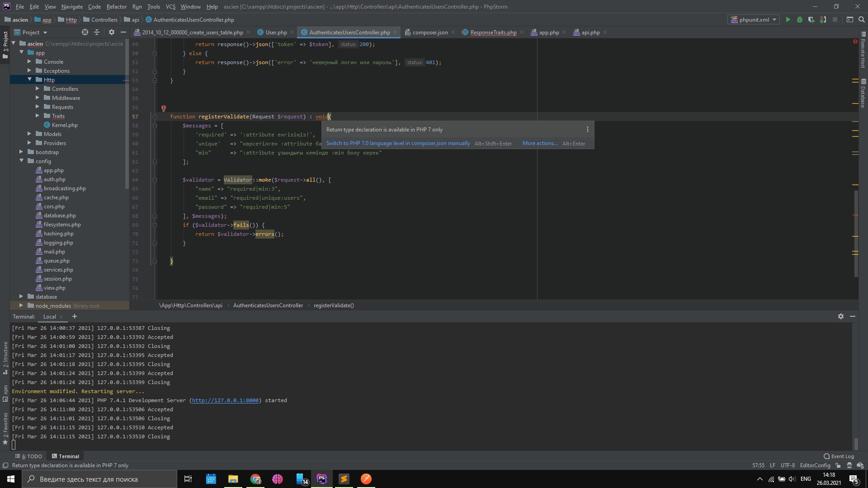The image size is (868, 488).
Task: Hide the Terminal panel
Action: (853, 317)
